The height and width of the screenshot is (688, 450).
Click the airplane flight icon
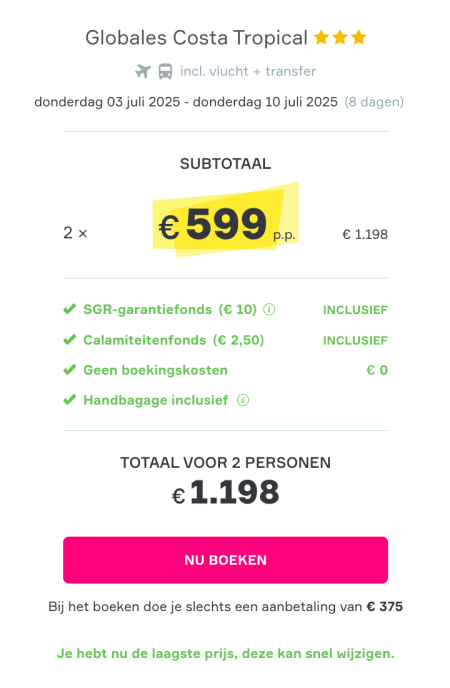[x=143, y=71]
